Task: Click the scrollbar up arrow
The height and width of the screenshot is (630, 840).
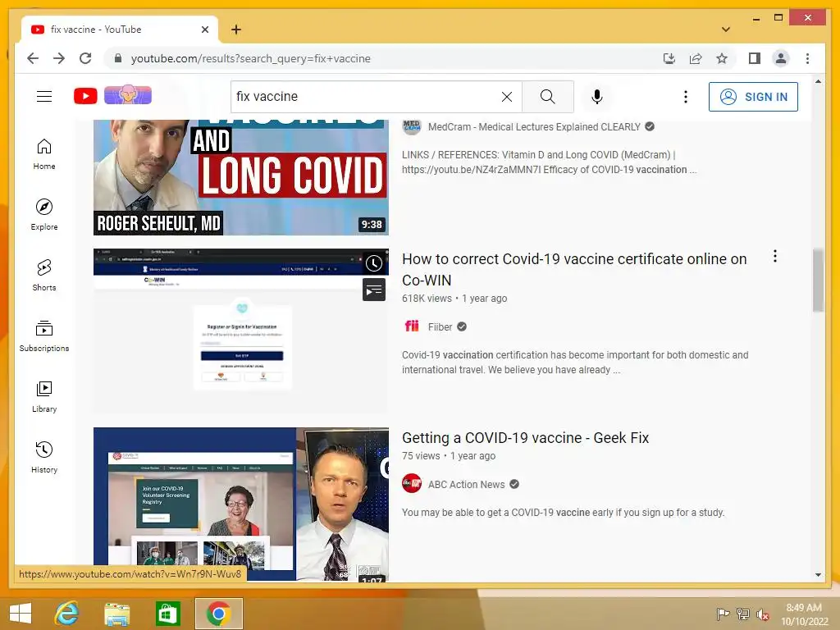Action: 818,81
